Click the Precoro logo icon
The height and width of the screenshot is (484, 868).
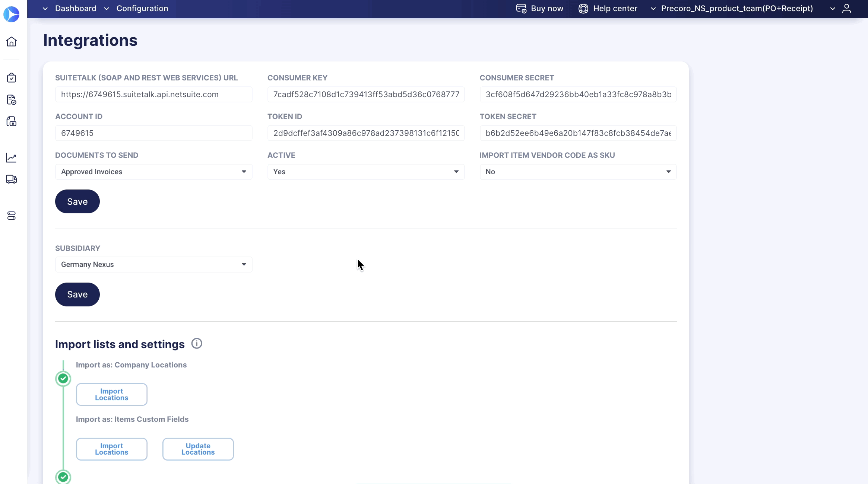pos(11,14)
